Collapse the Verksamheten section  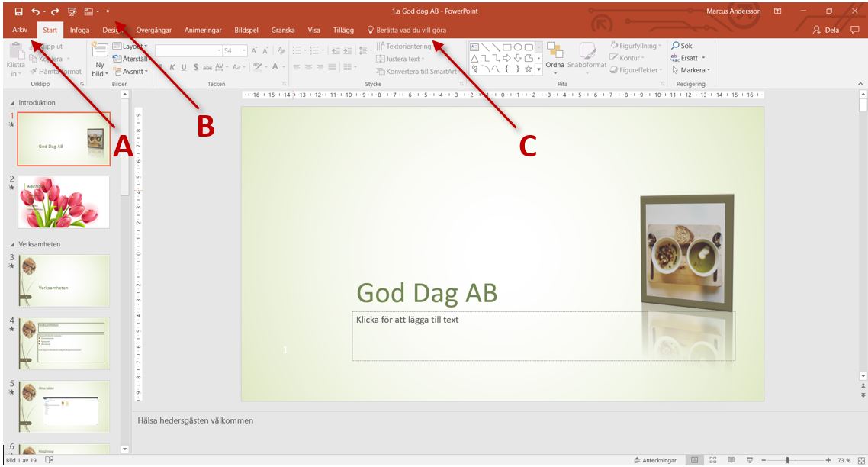pyautogui.click(x=13, y=244)
